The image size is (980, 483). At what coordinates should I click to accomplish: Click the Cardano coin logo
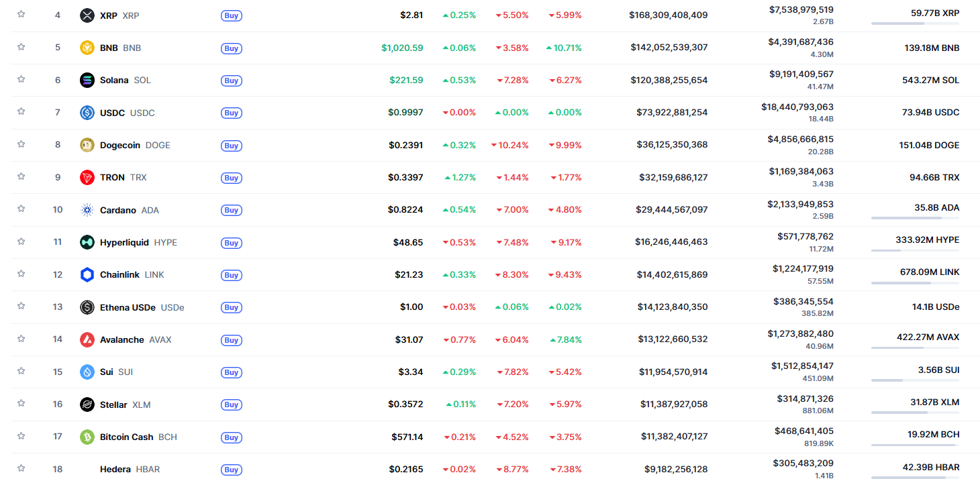[x=87, y=210]
